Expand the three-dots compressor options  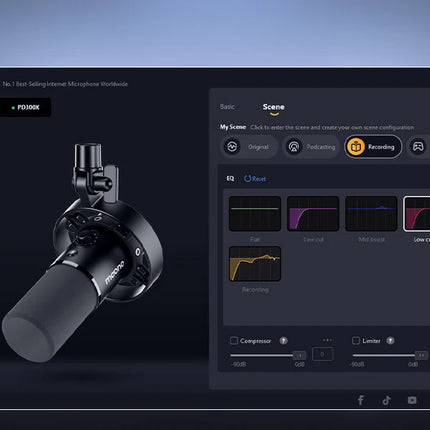click(x=327, y=340)
